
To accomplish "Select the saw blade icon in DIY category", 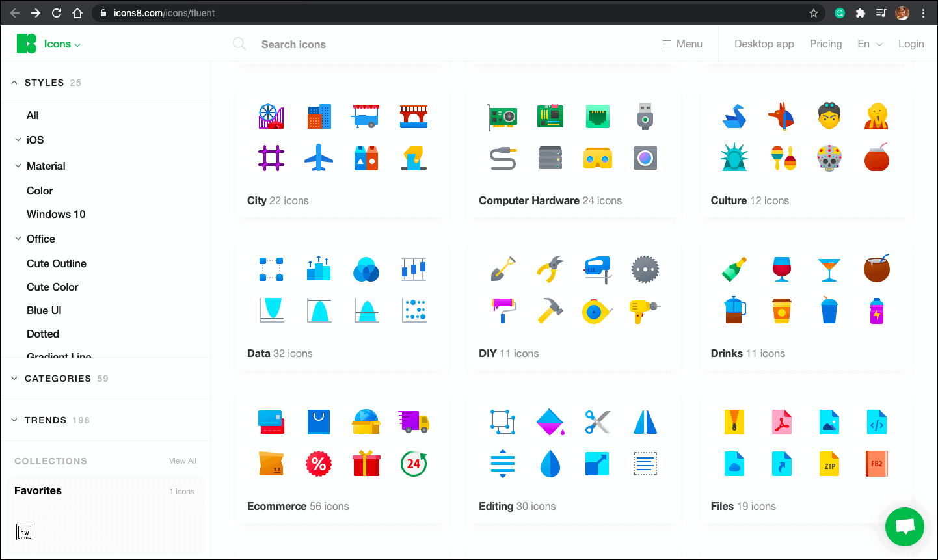I will coord(645,269).
